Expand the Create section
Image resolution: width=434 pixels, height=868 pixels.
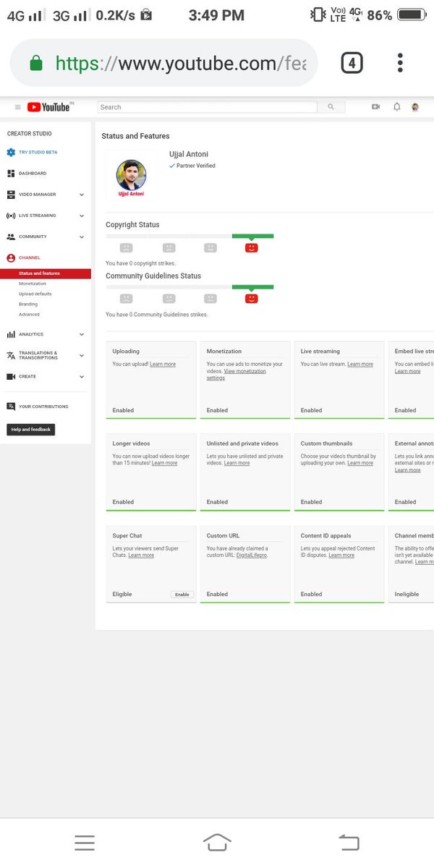point(82,376)
